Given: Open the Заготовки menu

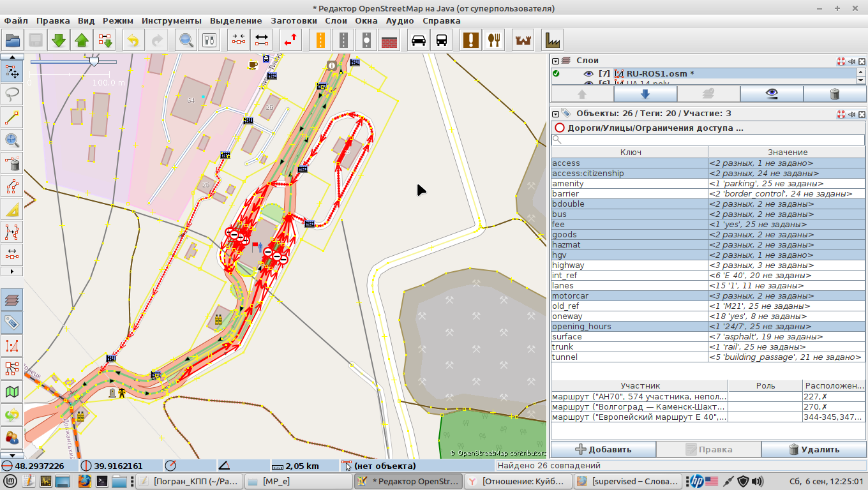Looking at the screenshot, I should 294,20.
